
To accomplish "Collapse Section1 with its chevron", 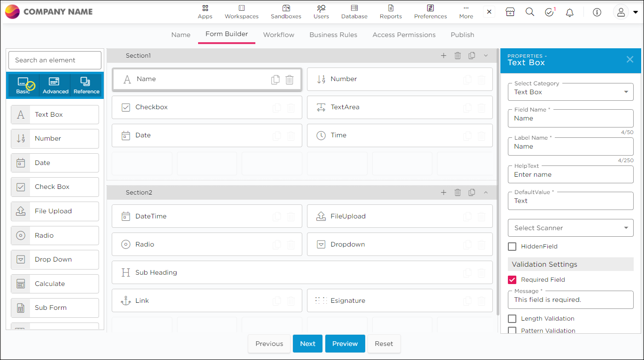I will (x=486, y=56).
